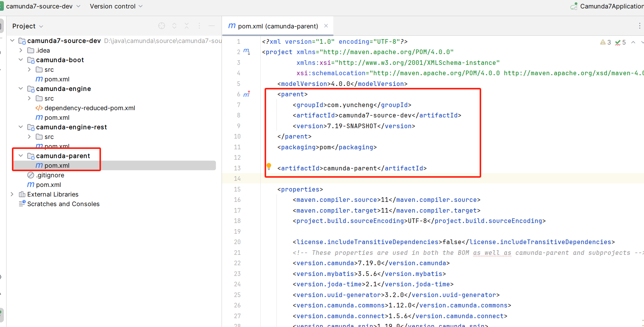Click the project.build.sourceEncoding value UTF-8
The image size is (644, 327).
(x=417, y=221)
